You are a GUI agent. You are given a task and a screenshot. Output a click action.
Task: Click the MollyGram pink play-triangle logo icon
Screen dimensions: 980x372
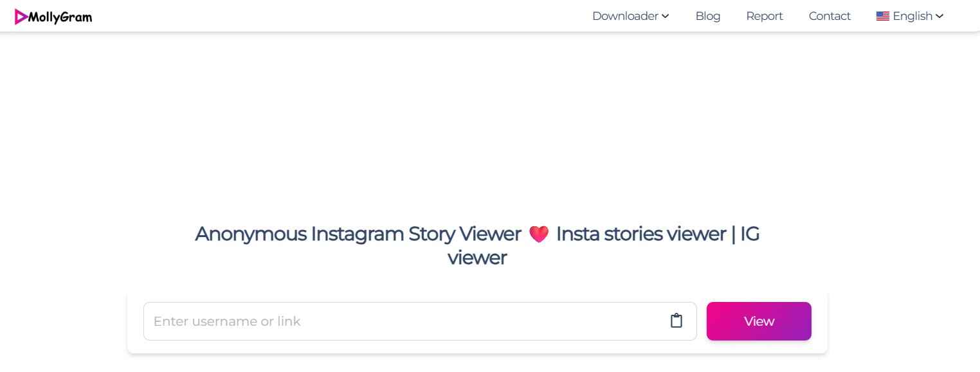[x=21, y=17]
